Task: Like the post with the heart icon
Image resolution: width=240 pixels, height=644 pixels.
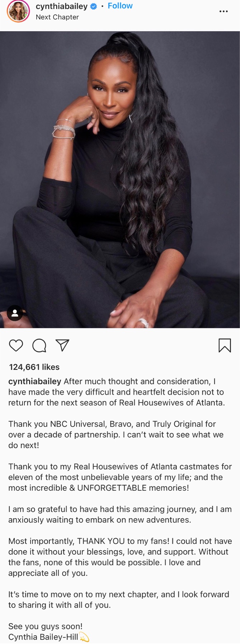Action: pyautogui.click(x=16, y=345)
